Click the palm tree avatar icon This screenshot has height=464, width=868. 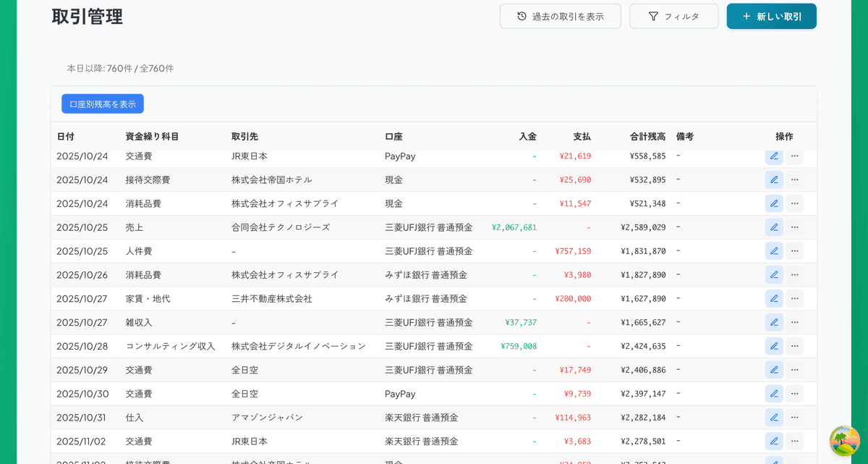(844, 441)
